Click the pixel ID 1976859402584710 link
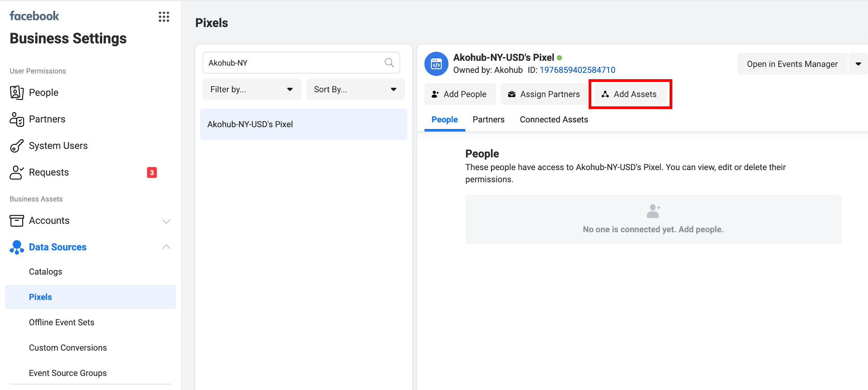The image size is (868, 390). click(x=577, y=70)
